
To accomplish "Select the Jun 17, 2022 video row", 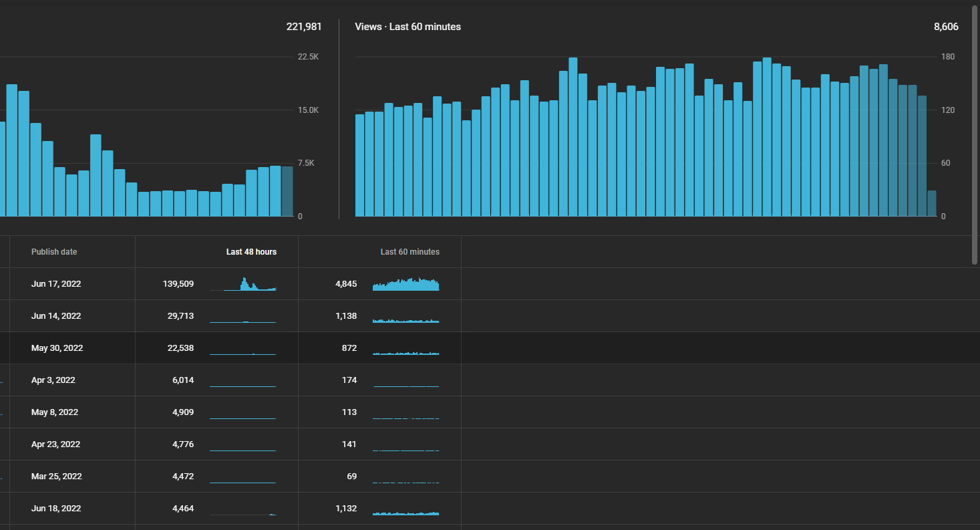I will (x=490, y=284).
